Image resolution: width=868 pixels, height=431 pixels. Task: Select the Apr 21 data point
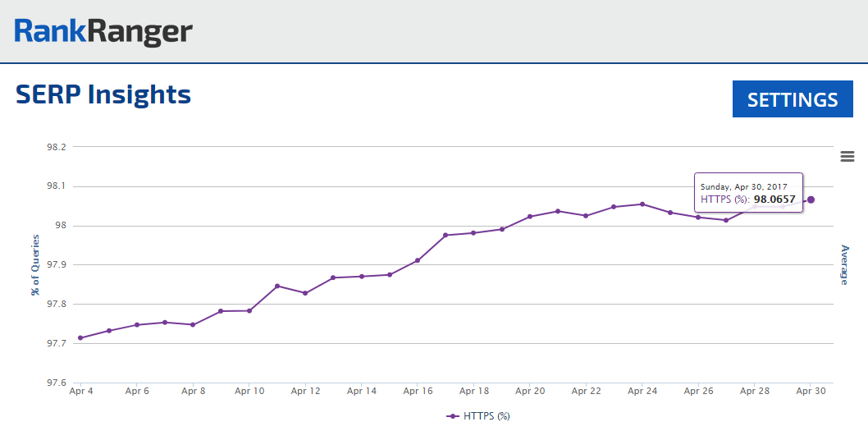558,211
